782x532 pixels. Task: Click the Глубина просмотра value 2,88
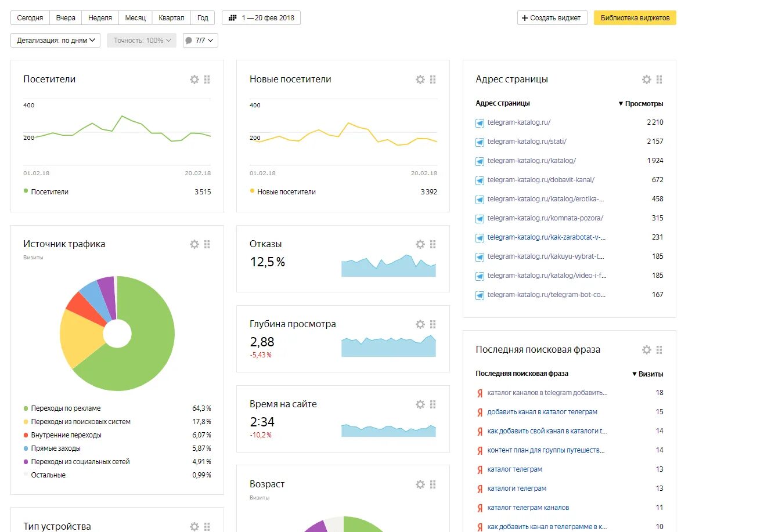pyautogui.click(x=262, y=342)
